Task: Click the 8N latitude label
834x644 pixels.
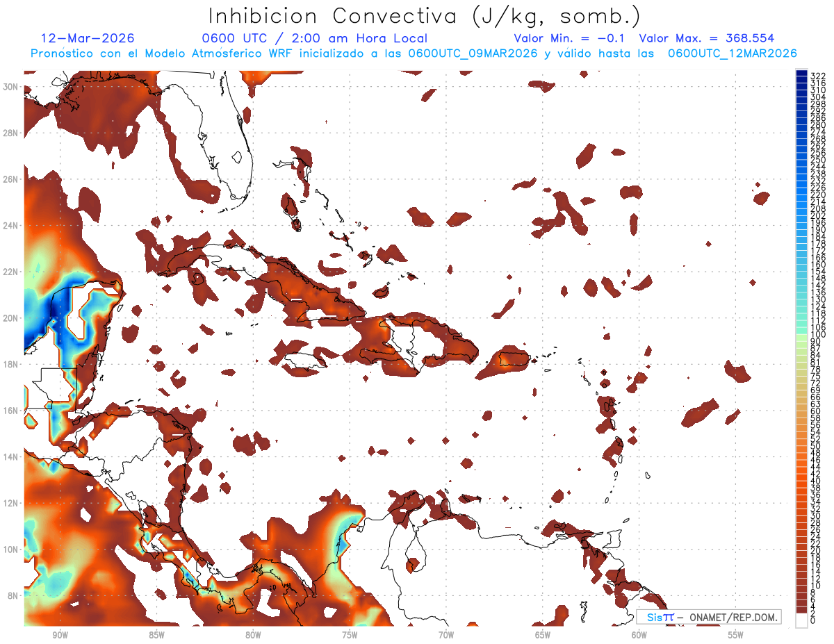Action: [13, 595]
